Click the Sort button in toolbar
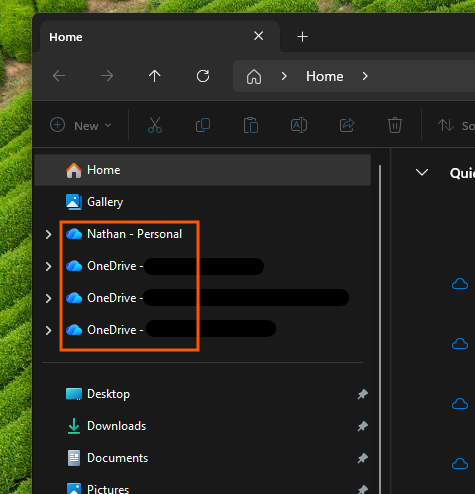Screen dimensions: 475x494 456,126
